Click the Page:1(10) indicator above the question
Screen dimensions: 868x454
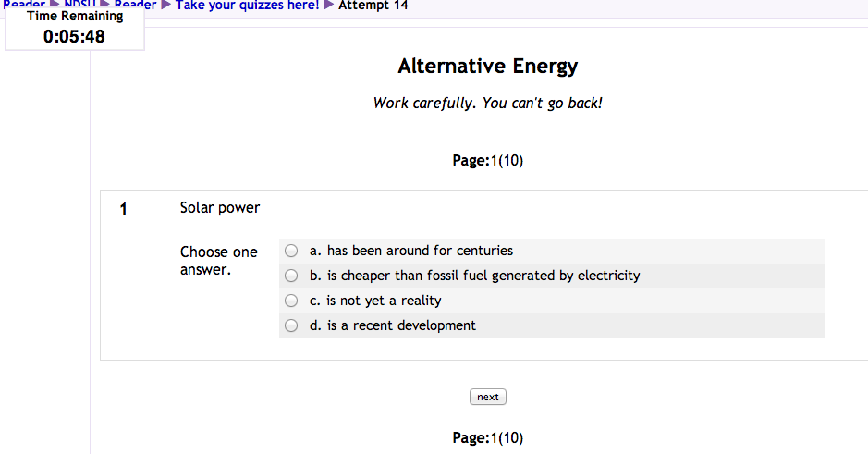(x=487, y=160)
